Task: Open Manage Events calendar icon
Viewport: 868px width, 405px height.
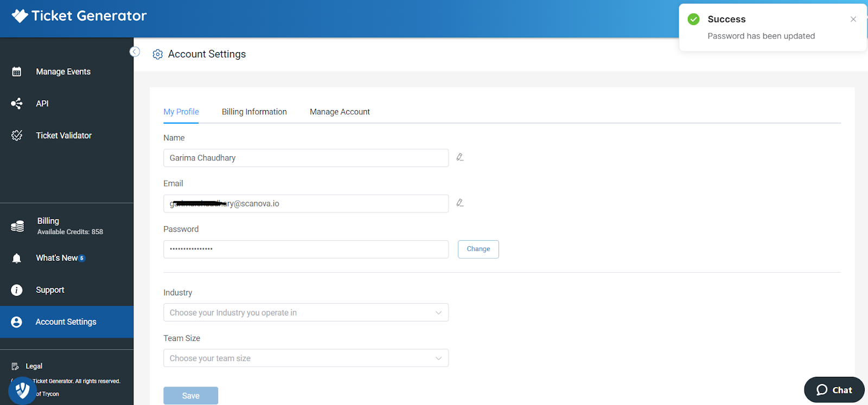Action: click(x=17, y=72)
